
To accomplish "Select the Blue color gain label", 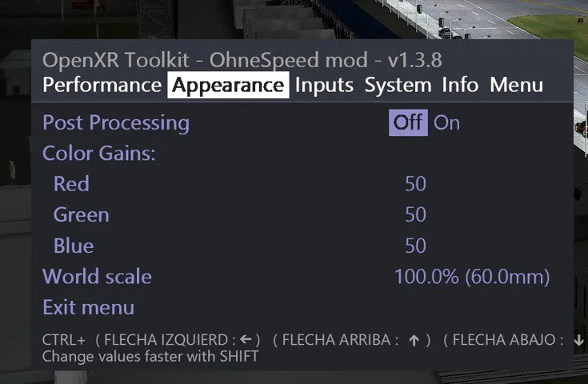I will [x=74, y=246].
